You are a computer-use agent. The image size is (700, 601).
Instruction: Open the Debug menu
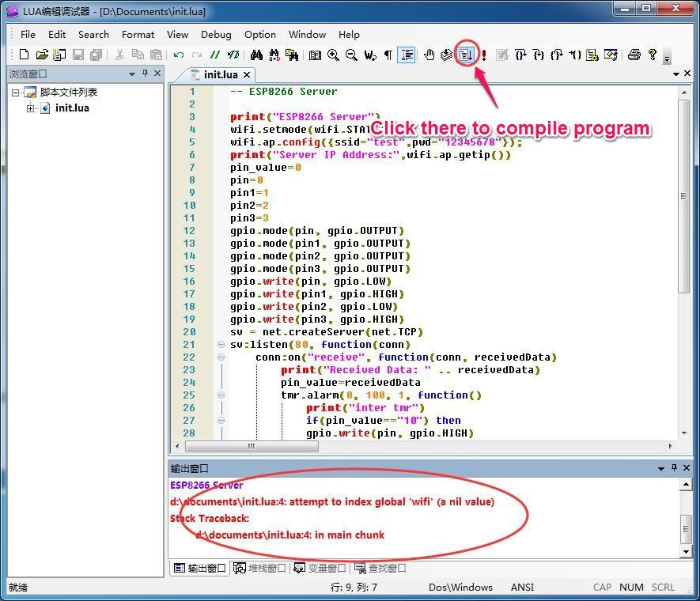(216, 34)
